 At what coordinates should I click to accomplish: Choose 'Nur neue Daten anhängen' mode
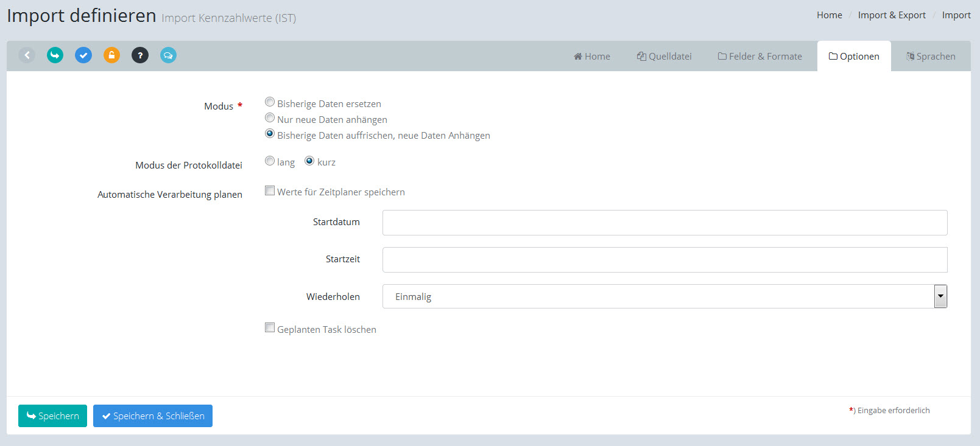pos(270,118)
